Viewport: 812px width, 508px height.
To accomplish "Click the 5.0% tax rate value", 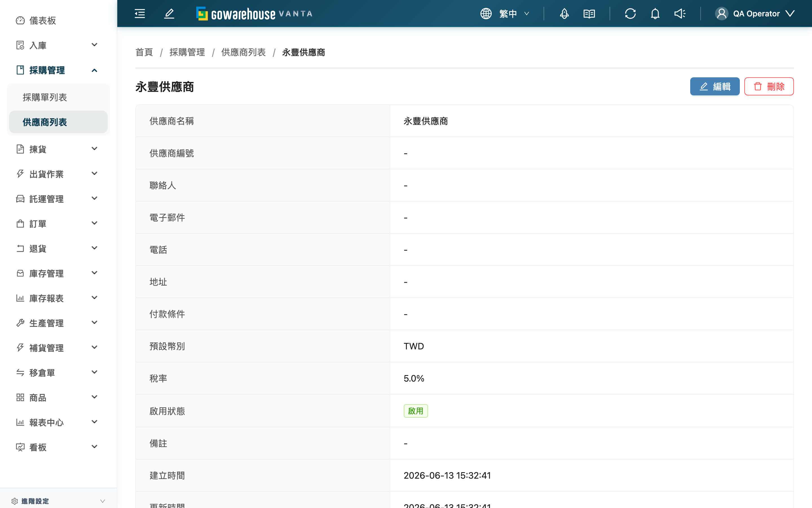I will pyautogui.click(x=414, y=378).
